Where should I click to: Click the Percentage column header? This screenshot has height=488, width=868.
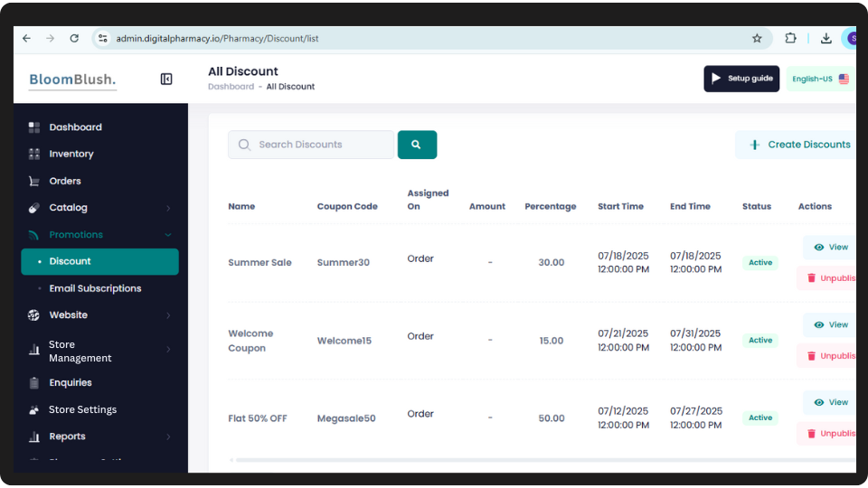551,206
